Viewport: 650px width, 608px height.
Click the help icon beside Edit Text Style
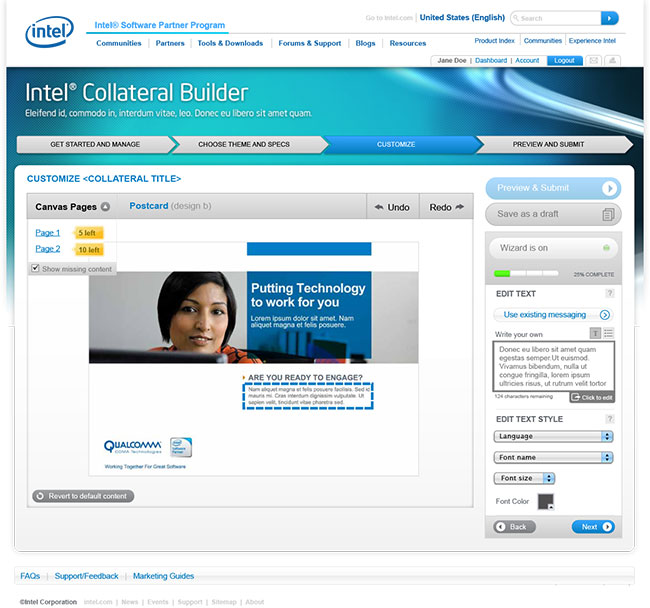pyautogui.click(x=609, y=419)
